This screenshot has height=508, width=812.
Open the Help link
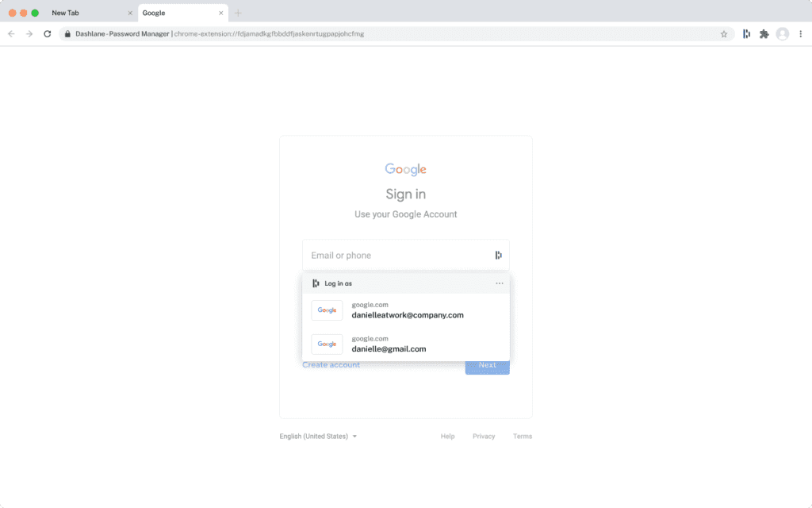(x=447, y=437)
